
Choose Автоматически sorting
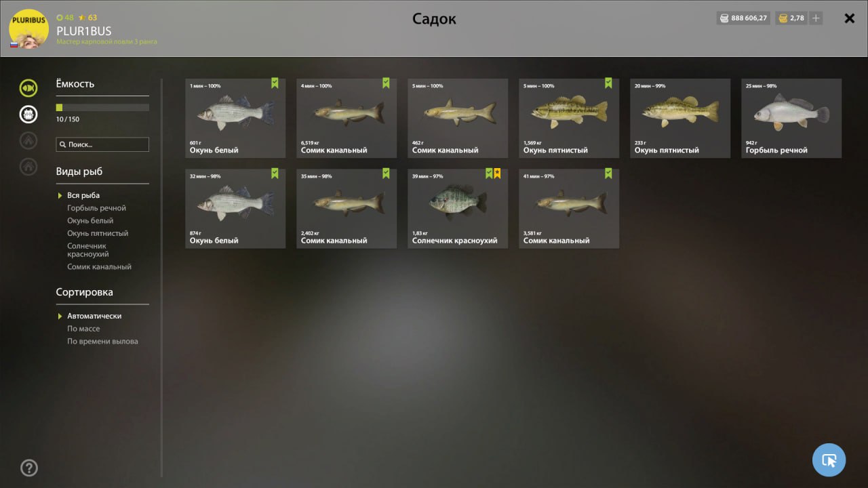[x=94, y=316]
